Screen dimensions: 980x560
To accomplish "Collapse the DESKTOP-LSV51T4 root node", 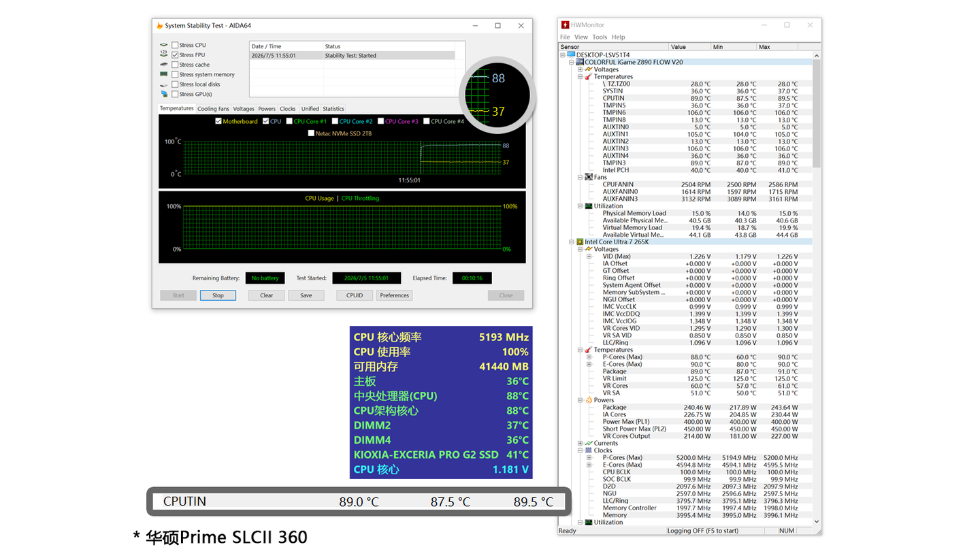I will 563,54.
